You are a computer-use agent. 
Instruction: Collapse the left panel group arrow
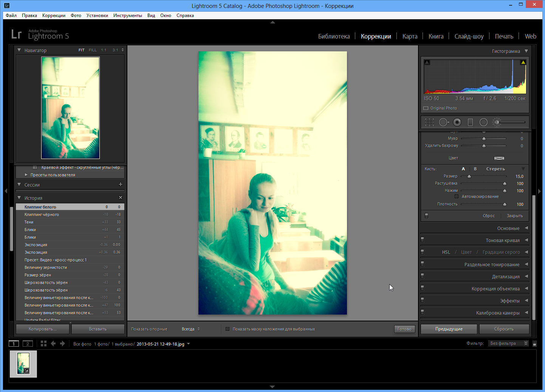(6, 191)
